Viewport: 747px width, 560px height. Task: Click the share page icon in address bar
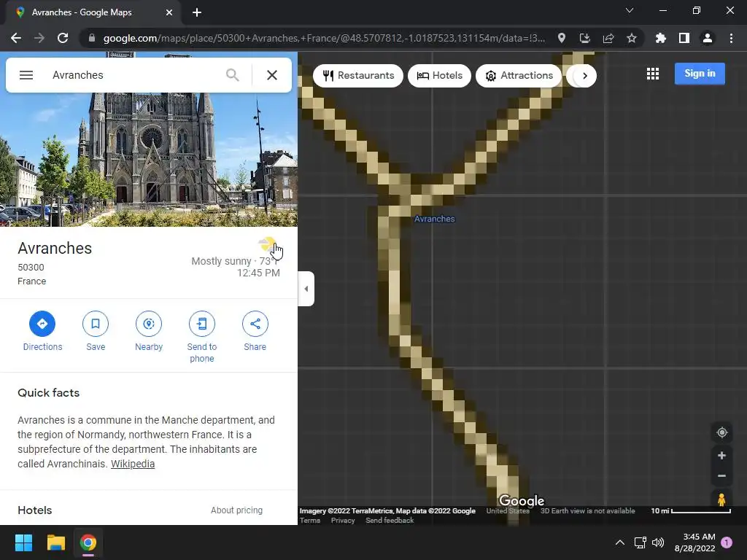pyautogui.click(x=608, y=38)
